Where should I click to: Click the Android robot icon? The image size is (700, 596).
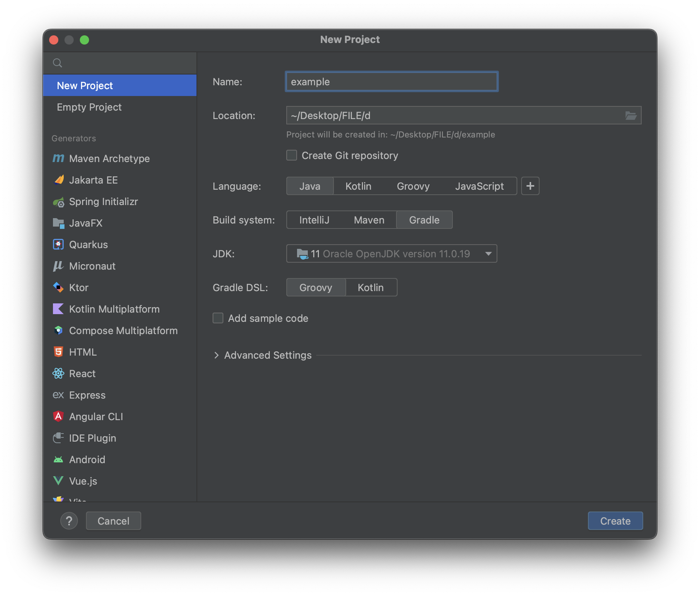tap(58, 459)
